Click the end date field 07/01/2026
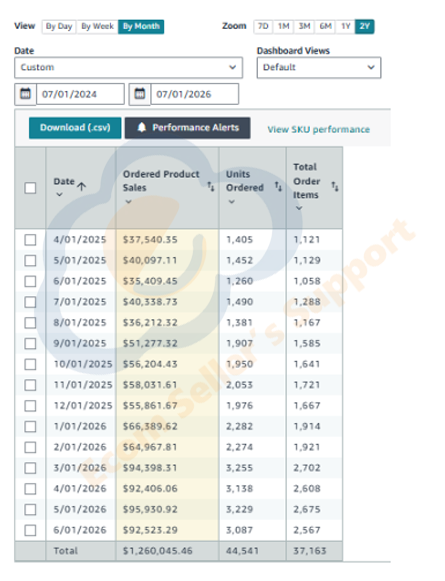Image resolution: width=445 pixels, height=581 pixels. click(x=195, y=94)
